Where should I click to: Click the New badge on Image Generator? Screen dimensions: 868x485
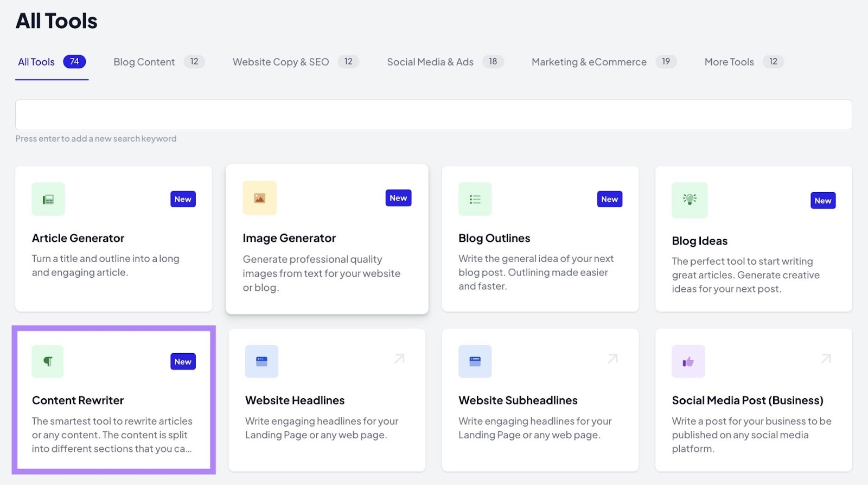tap(398, 198)
